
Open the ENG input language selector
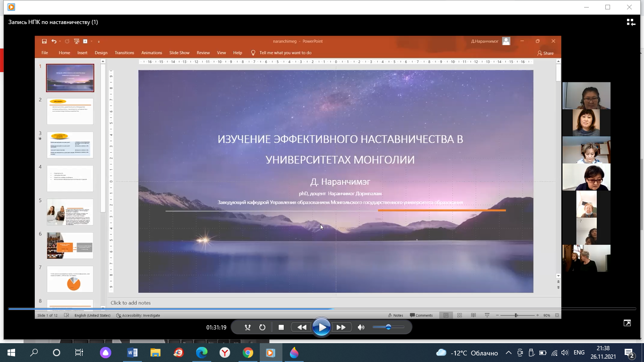(x=579, y=353)
